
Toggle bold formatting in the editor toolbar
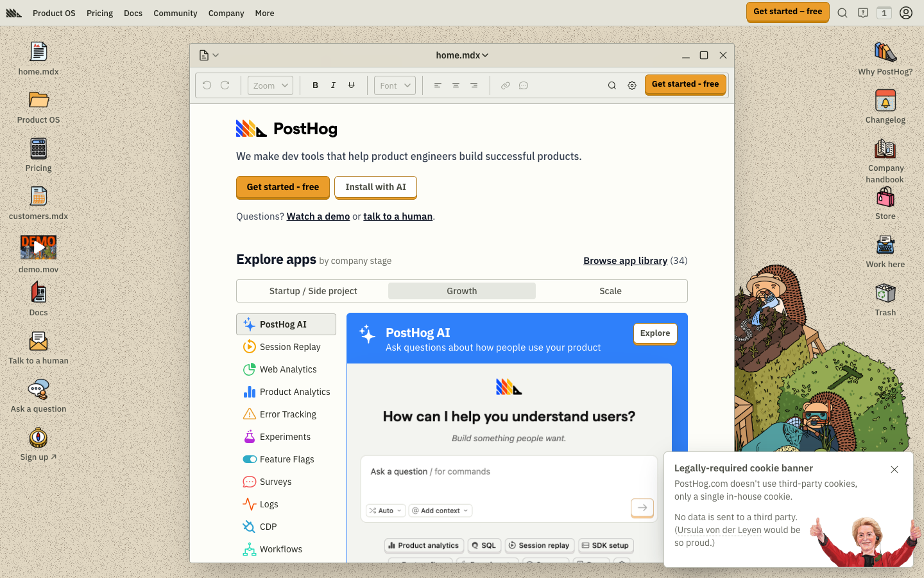pos(315,85)
